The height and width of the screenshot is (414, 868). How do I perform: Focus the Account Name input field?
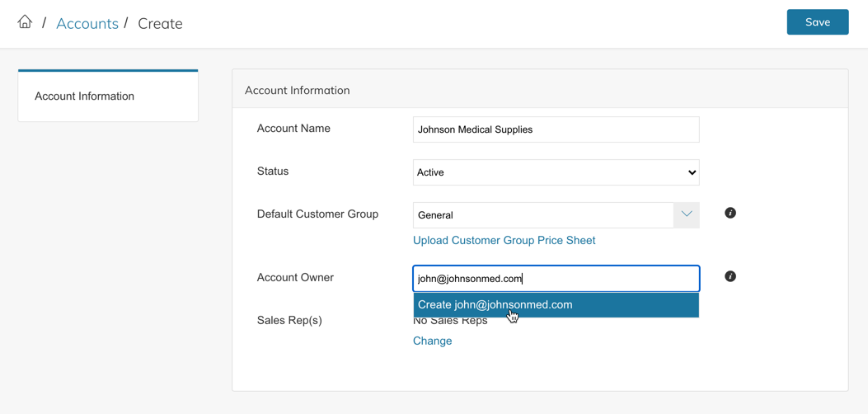[556, 129]
